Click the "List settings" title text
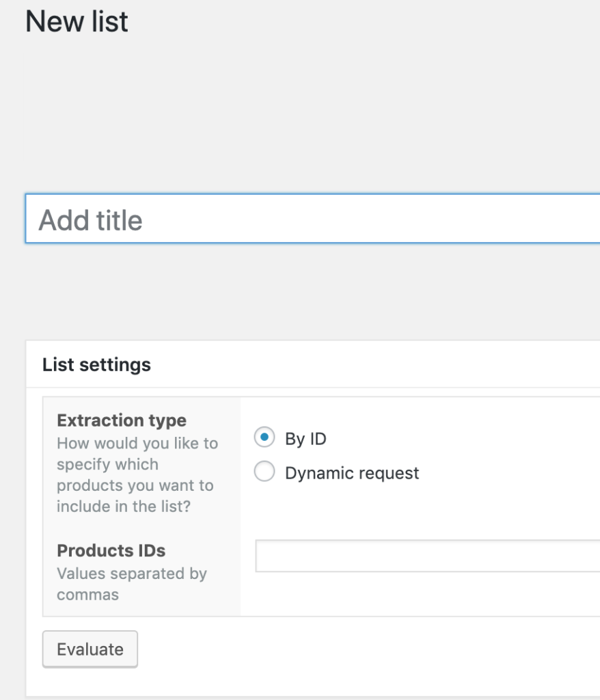Viewport: 600px width, 700px height. [96, 365]
